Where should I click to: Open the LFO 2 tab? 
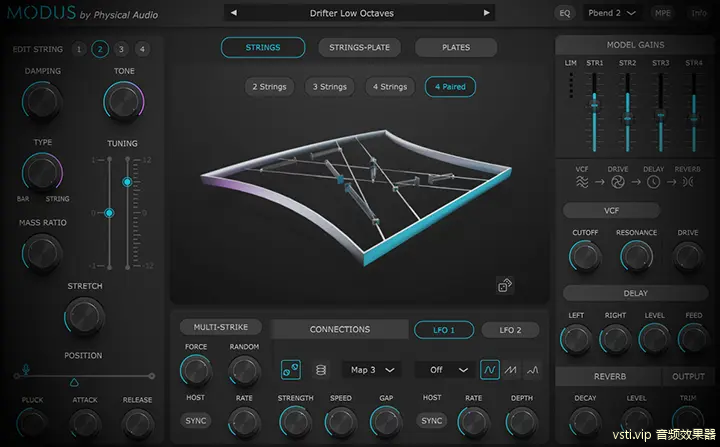[x=510, y=330]
